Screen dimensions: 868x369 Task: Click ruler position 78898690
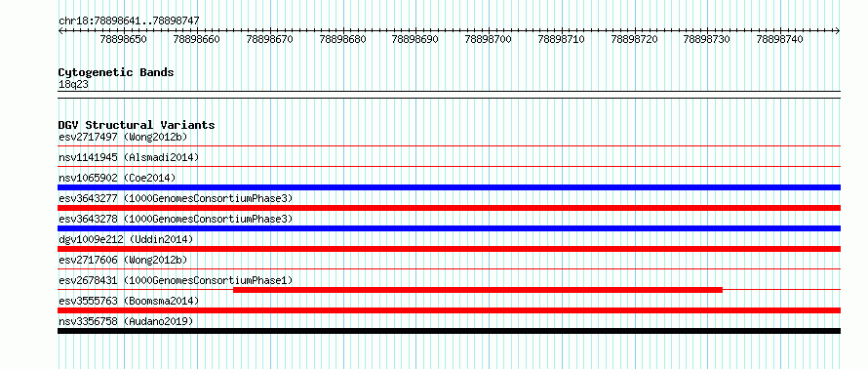click(415, 39)
